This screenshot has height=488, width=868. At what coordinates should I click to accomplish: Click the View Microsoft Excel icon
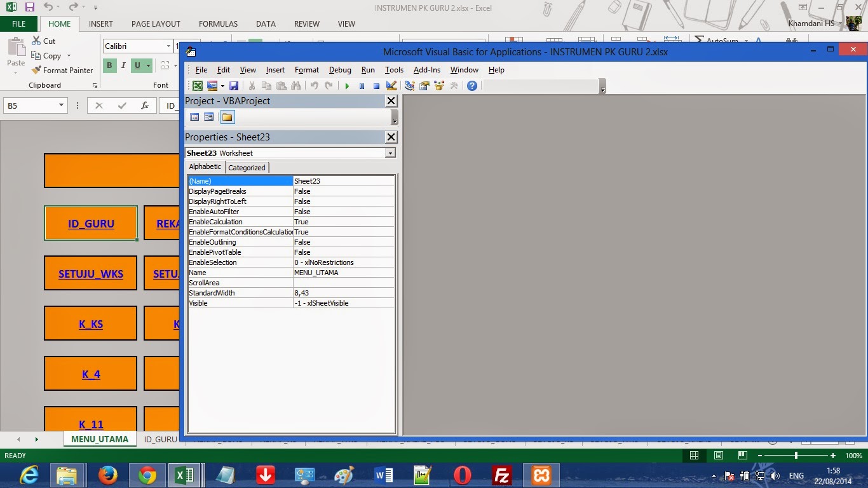point(198,86)
